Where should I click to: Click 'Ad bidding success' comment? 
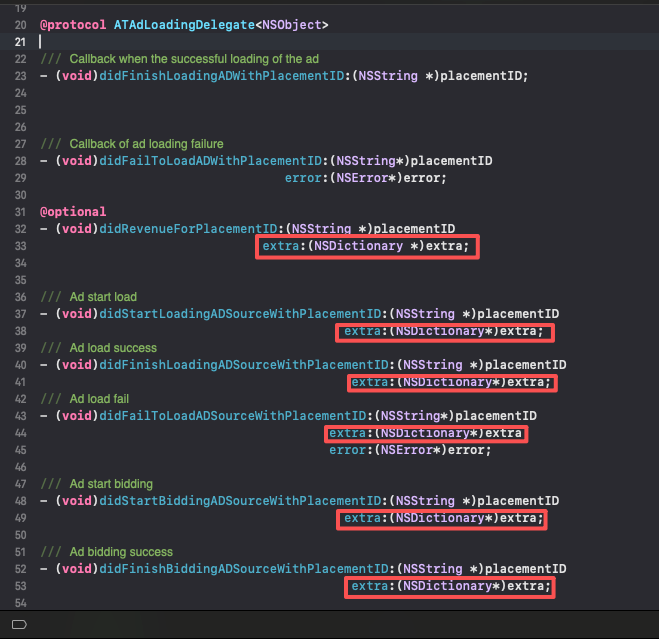coord(121,552)
